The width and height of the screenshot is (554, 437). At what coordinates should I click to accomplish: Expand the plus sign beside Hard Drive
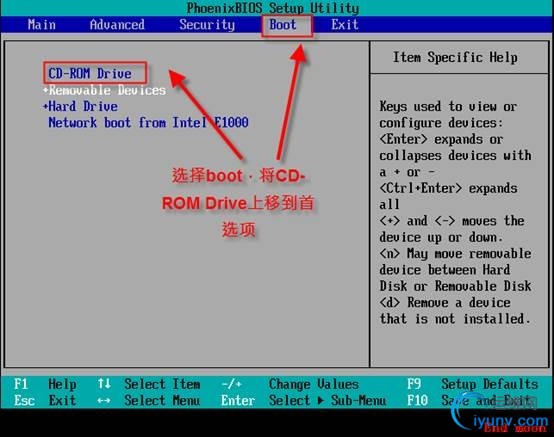pos(45,106)
